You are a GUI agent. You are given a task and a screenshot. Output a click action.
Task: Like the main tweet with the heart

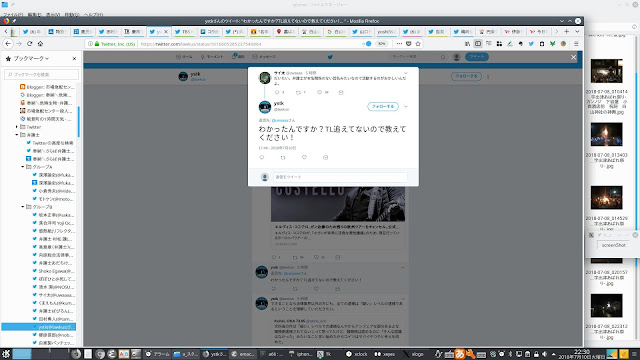pyautogui.click(x=304, y=157)
